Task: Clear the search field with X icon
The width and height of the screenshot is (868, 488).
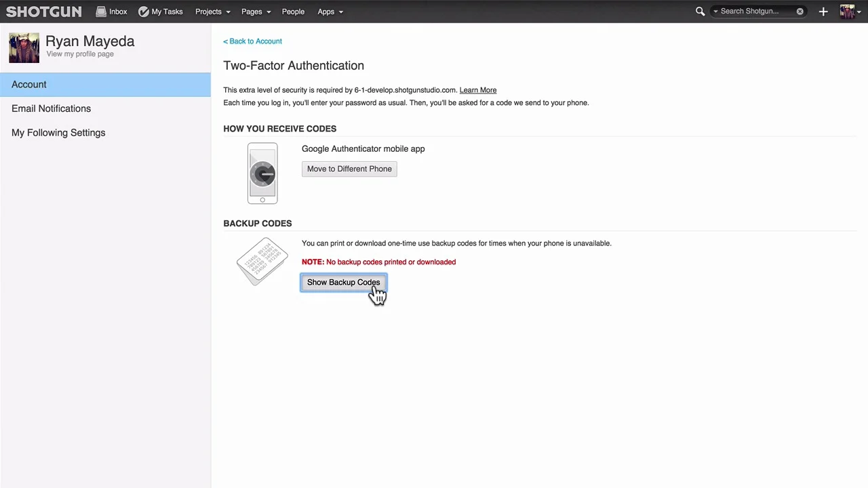Action: (800, 12)
